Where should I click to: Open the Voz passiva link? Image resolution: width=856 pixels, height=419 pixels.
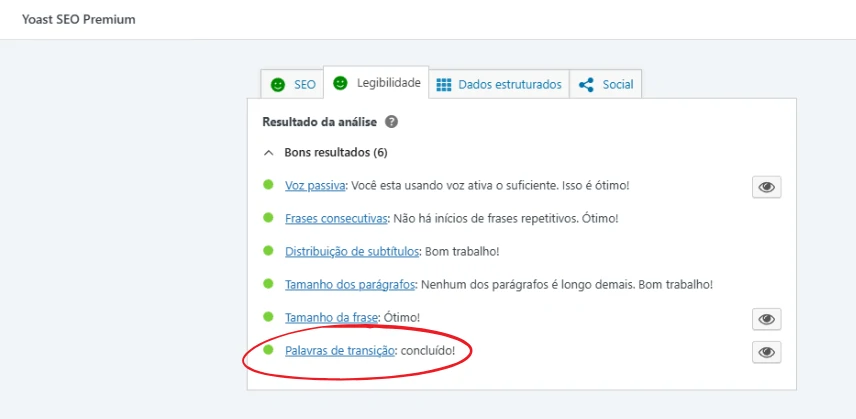(x=315, y=186)
